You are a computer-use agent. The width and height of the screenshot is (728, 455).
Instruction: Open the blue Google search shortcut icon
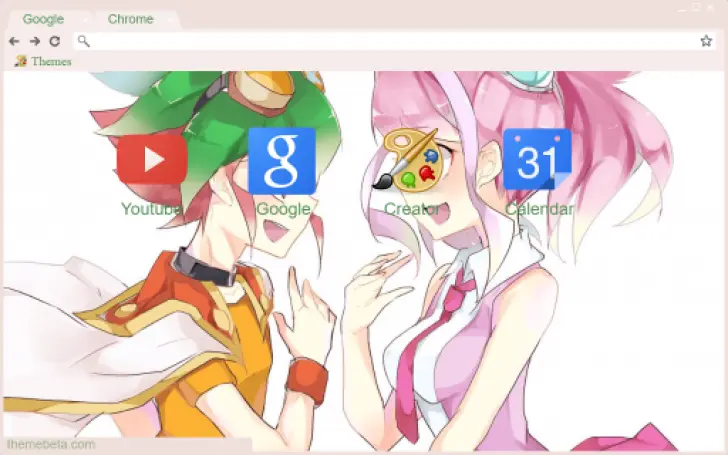click(x=281, y=160)
